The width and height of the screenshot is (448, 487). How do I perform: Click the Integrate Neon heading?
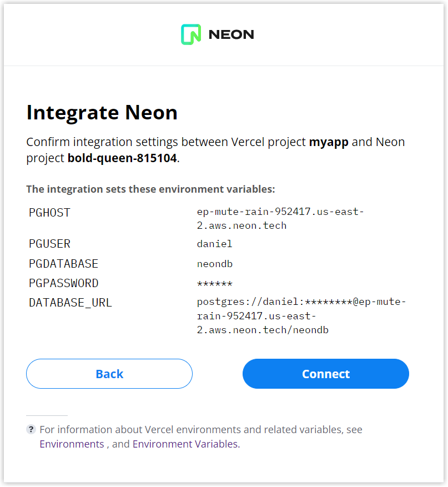pos(102,112)
